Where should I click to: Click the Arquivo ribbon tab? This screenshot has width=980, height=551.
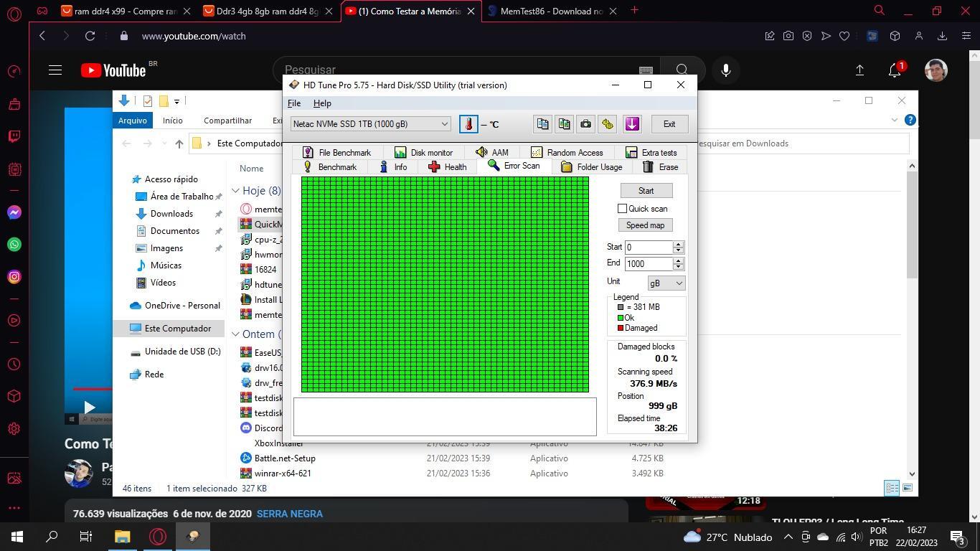[133, 121]
